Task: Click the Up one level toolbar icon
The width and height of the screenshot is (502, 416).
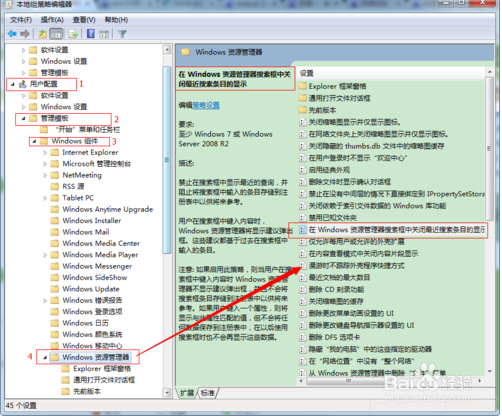Action: pos(43,34)
